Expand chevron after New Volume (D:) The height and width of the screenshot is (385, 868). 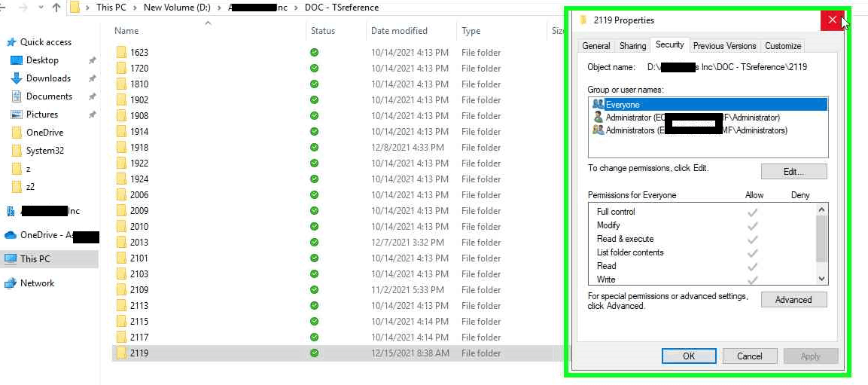click(218, 8)
